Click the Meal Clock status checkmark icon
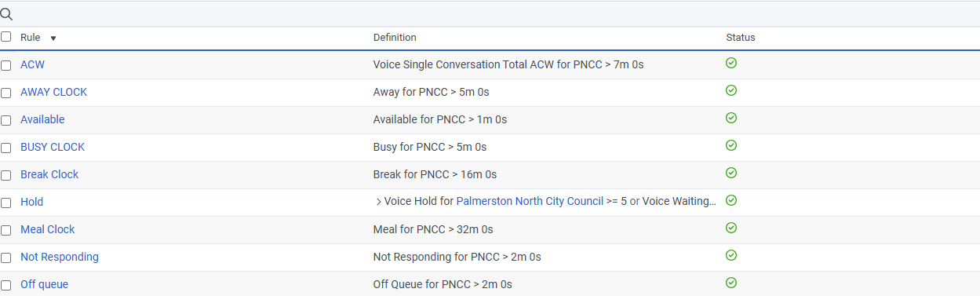The image size is (980, 296). [x=731, y=228]
